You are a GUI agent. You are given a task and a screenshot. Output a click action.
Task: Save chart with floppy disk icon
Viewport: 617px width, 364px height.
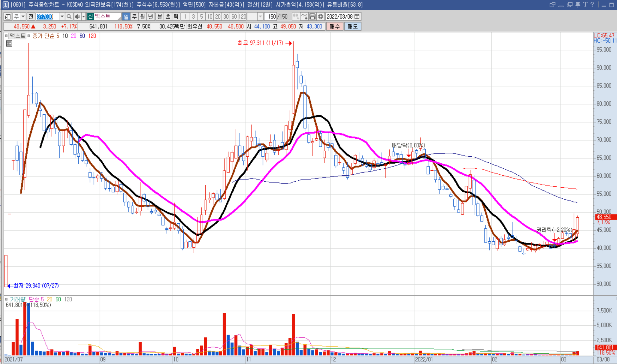(x=312, y=17)
